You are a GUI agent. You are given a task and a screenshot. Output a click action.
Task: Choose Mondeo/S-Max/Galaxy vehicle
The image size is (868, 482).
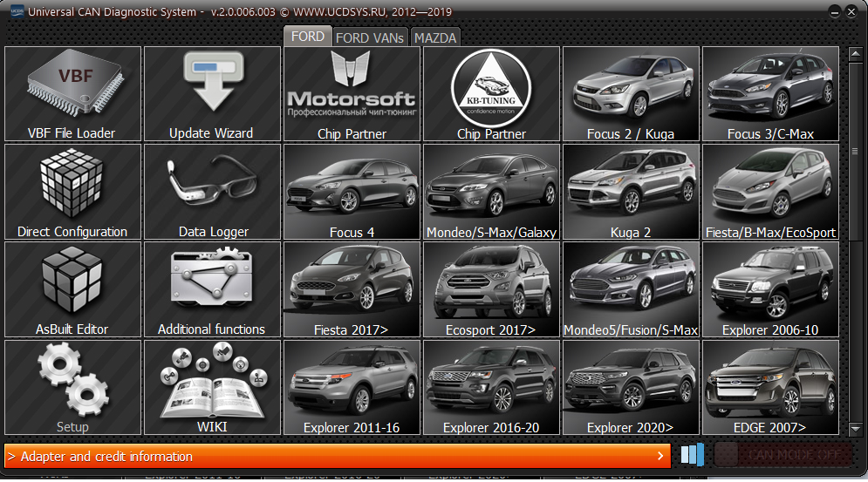tap(491, 192)
